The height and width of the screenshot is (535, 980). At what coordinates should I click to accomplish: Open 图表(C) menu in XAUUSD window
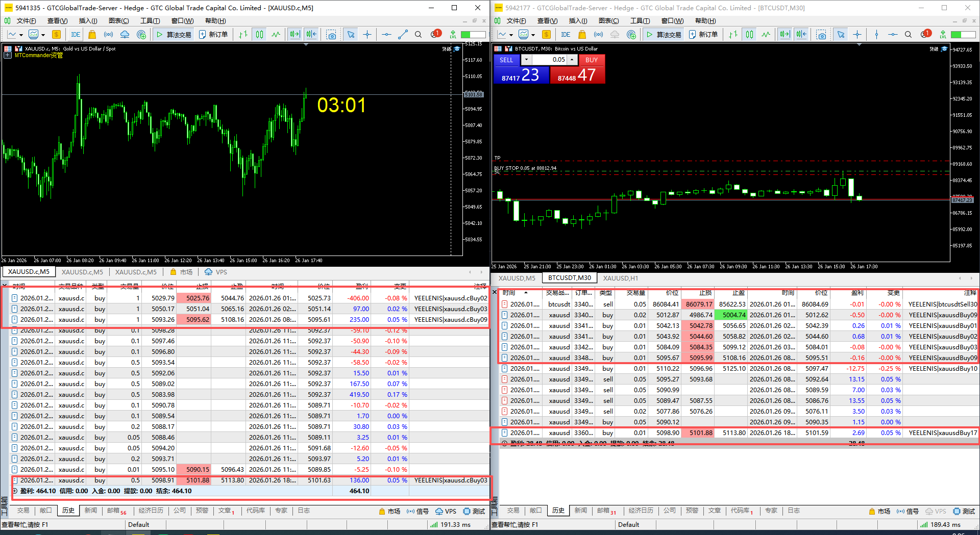pos(118,21)
